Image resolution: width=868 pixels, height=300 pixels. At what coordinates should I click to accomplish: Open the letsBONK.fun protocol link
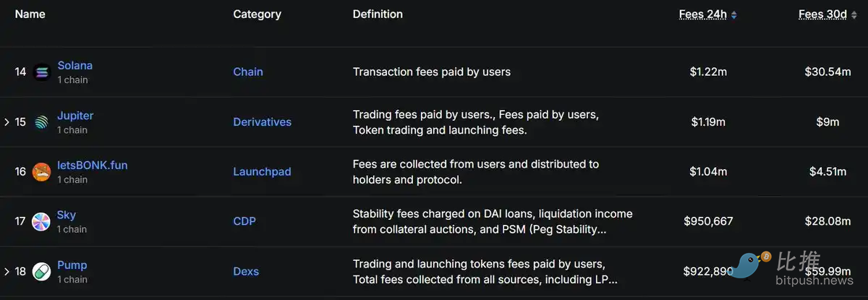click(x=93, y=165)
